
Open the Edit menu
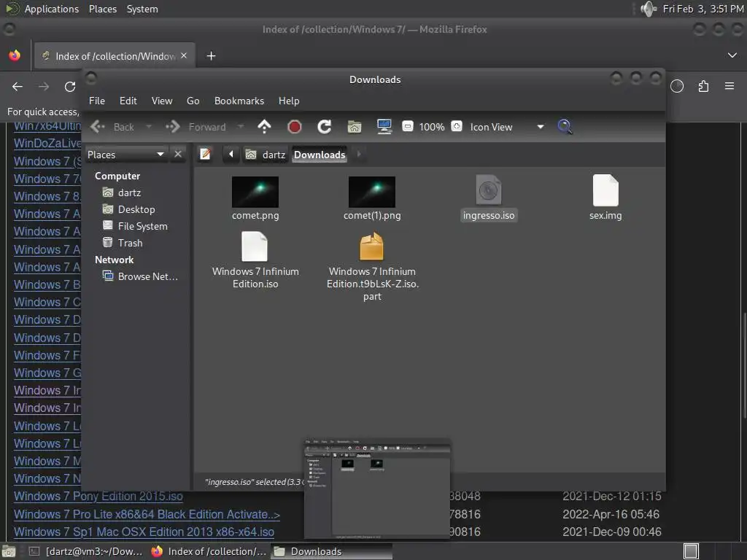128,101
